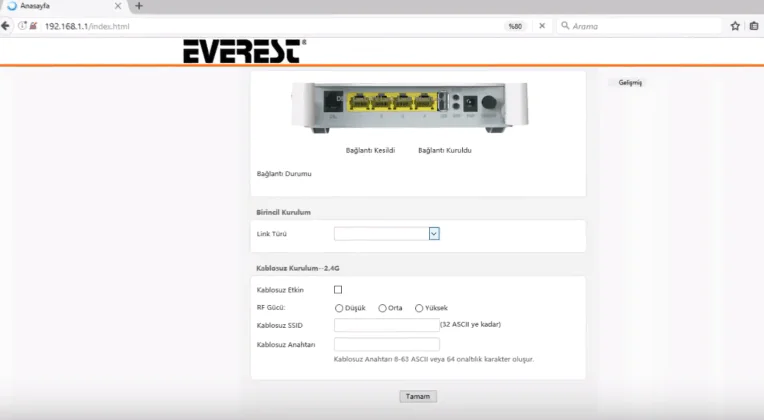The height and width of the screenshot is (420, 764).
Task: Stop loading with the X button
Action: [x=542, y=26]
